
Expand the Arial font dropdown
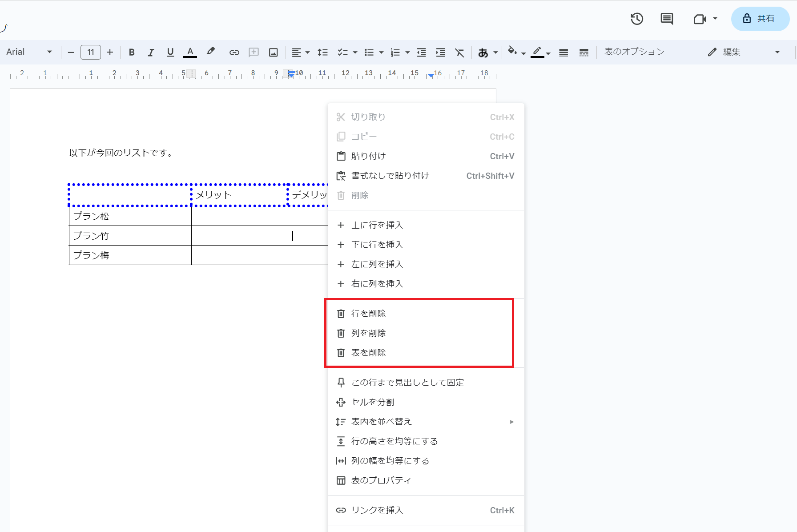[x=29, y=52]
